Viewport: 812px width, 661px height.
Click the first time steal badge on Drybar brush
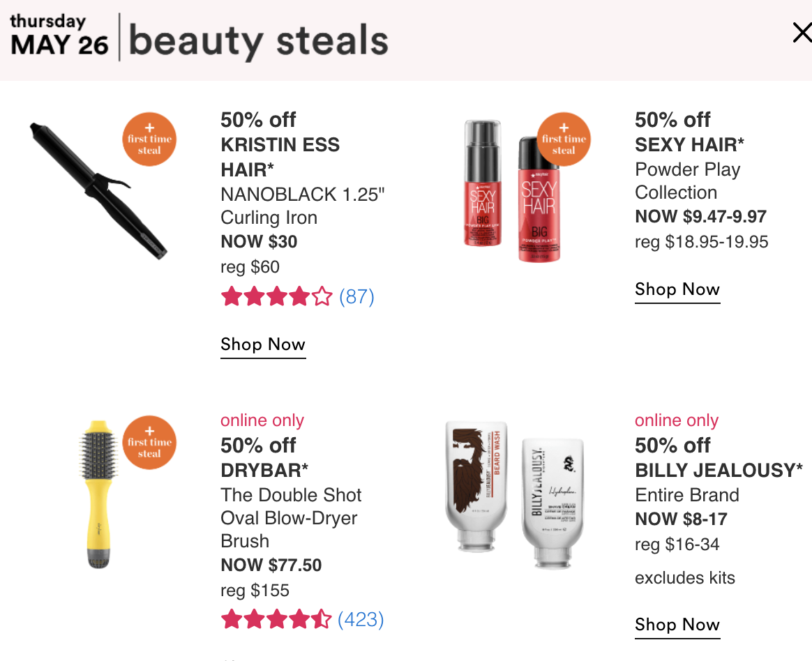point(149,443)
